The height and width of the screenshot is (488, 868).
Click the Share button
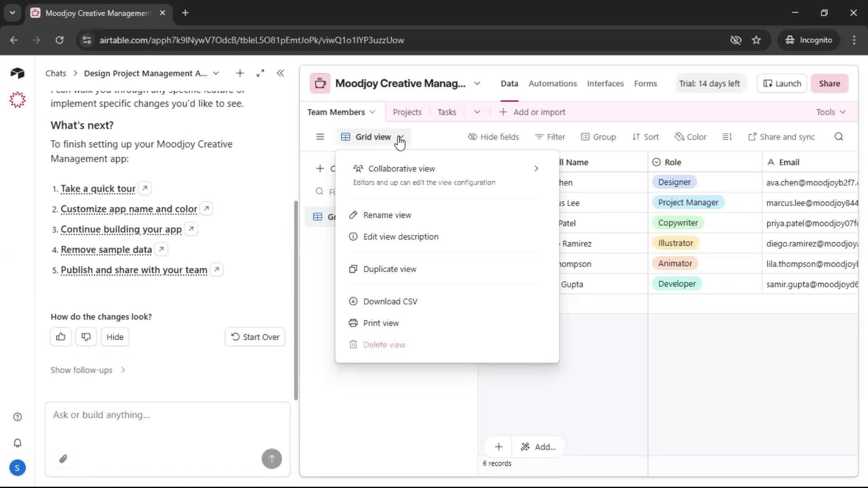(x=830, y=84)
